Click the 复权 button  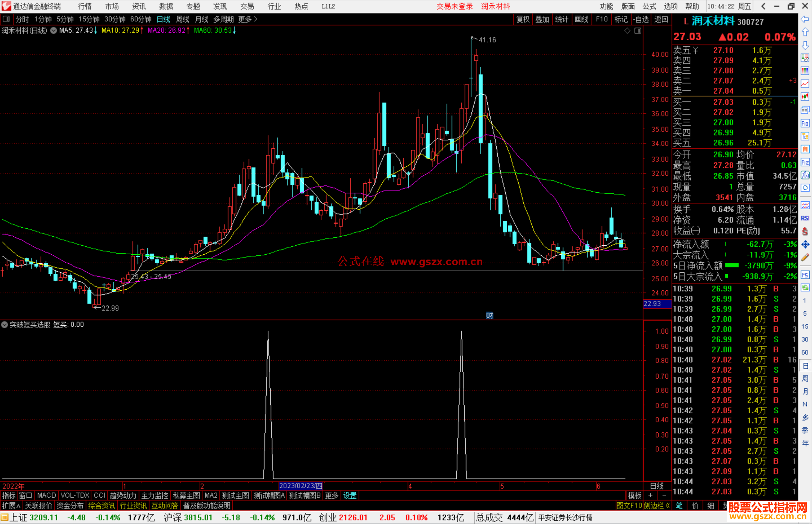point(523,19)
